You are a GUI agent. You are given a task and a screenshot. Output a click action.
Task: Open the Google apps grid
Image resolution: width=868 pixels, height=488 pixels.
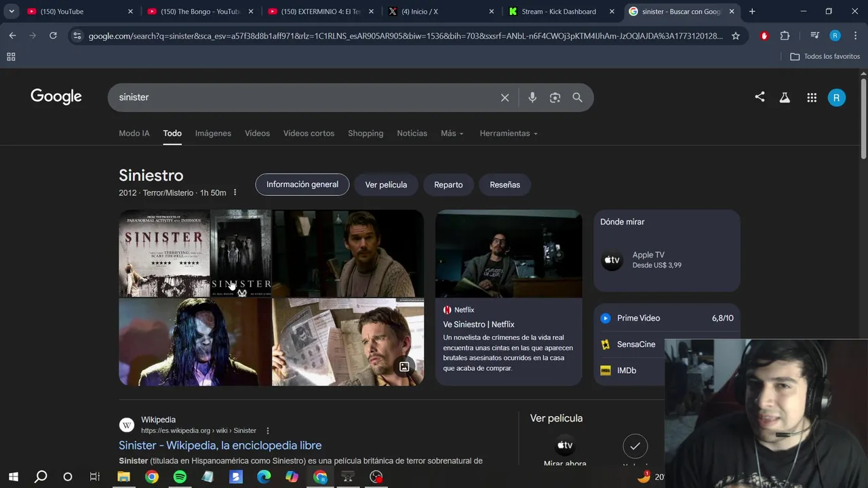tap(812, 98)
